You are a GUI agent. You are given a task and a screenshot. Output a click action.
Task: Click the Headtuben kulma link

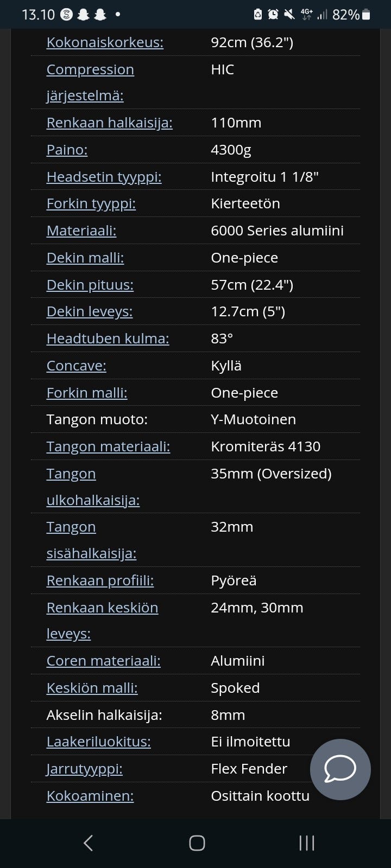tap(108, 339)
